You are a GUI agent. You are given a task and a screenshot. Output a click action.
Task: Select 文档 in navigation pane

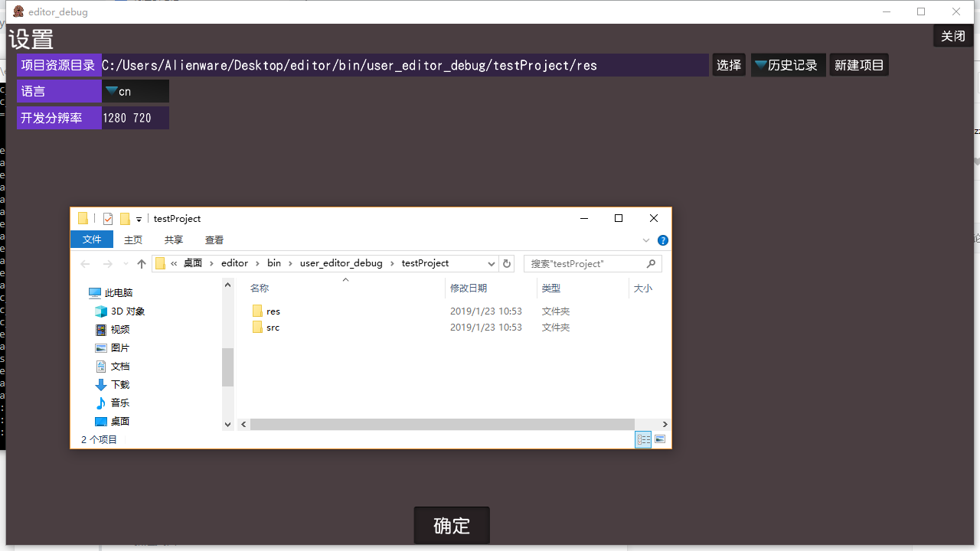[x=112, y=366]
